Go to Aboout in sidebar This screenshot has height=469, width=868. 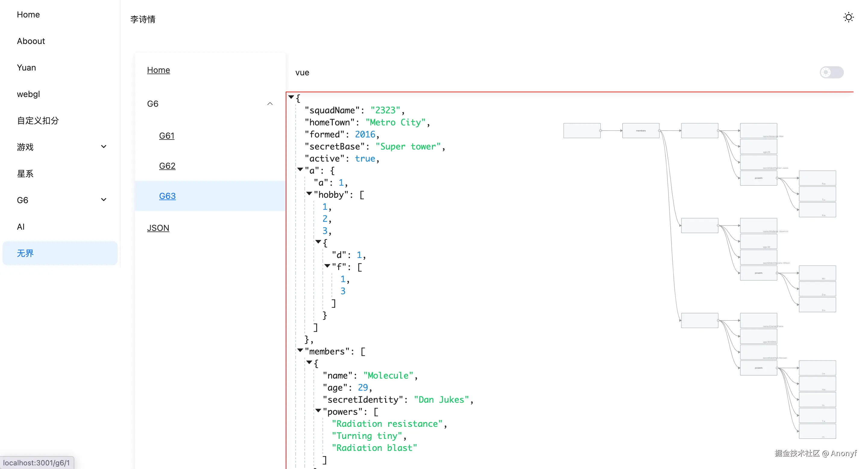coord(31,41)
